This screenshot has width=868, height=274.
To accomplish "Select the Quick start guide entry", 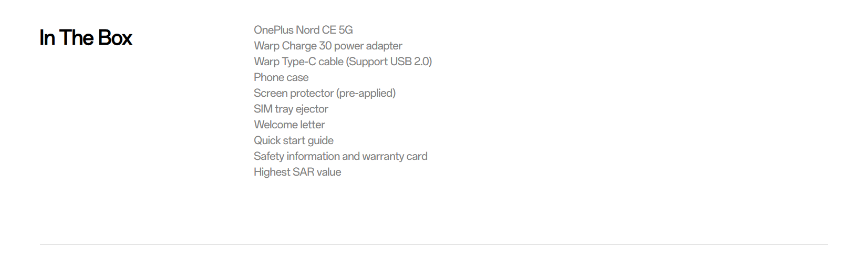I will (x=293, y=140).
